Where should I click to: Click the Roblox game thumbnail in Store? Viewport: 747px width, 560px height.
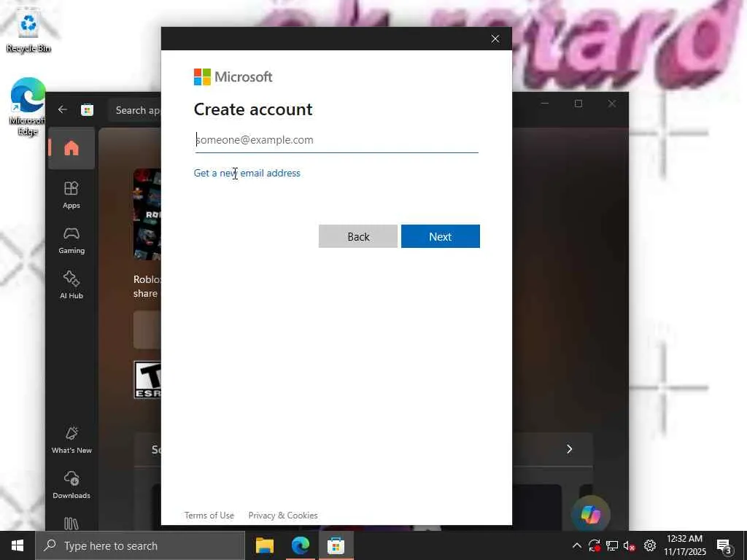[x=147, y=214]
